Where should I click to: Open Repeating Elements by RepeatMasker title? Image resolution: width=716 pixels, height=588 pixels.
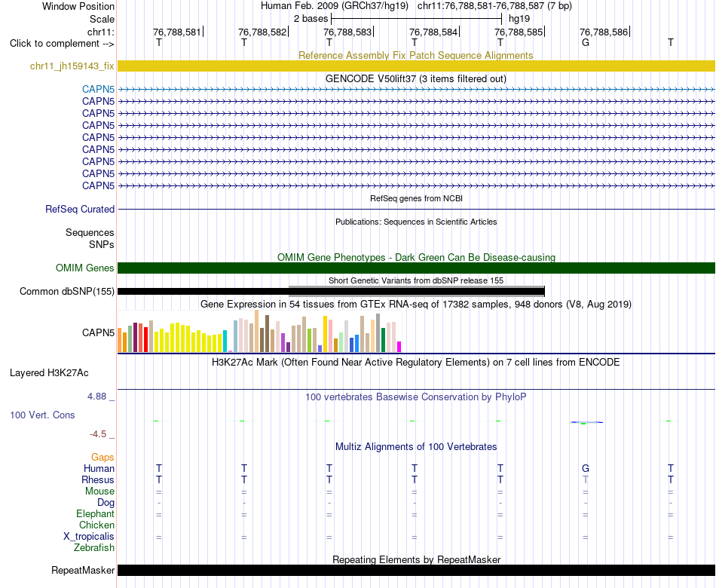417,559
